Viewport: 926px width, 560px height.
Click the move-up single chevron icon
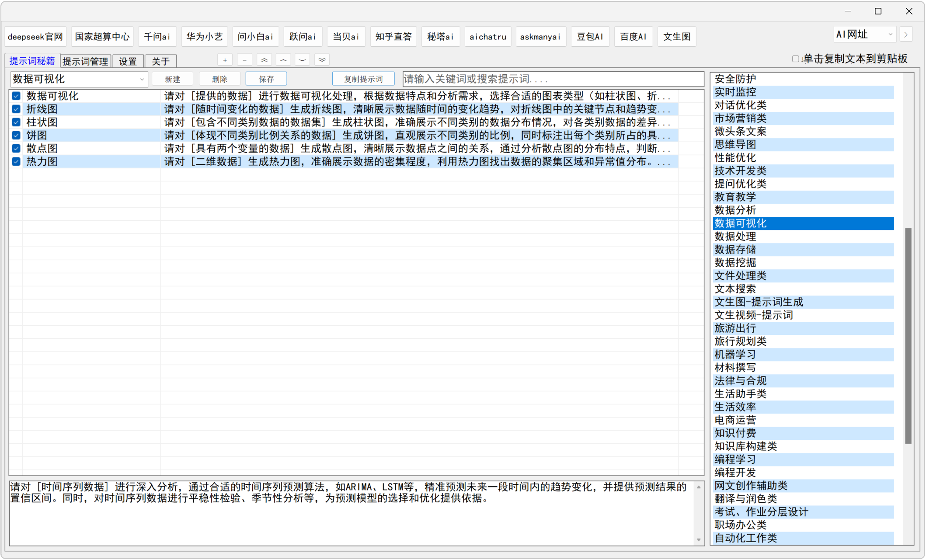[283, 60]
